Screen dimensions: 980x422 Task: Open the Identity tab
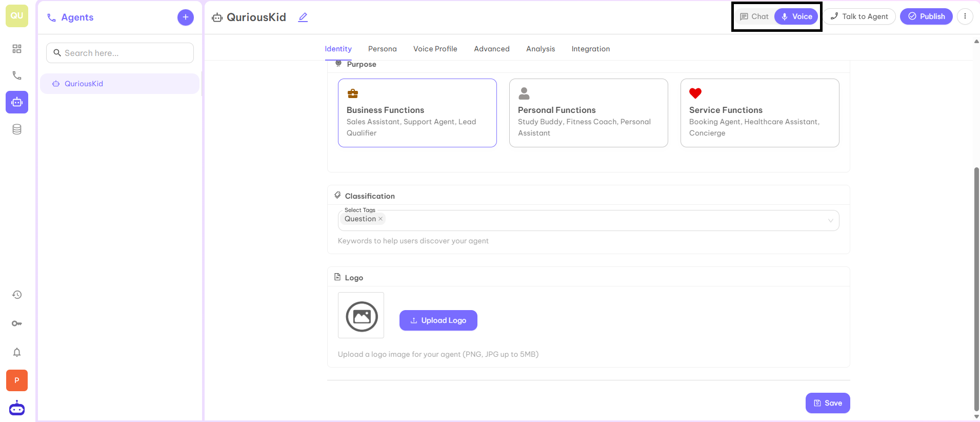pyautogui.click(x=338, y=49)
